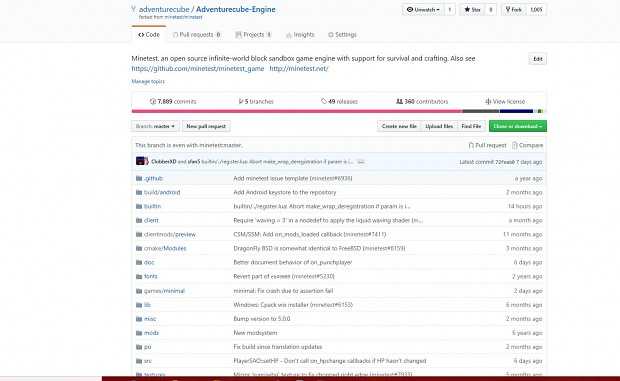Click the watcher count next to Unwatch
This screenshot has width=620, height=381.
coord(450,9)
